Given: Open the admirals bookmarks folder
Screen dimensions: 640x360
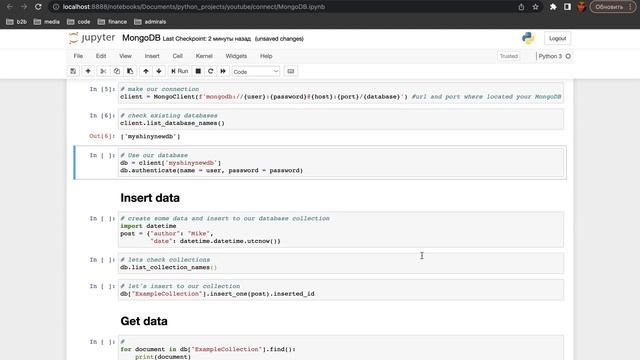Looking at the screenshot, I should click(150, 22).
